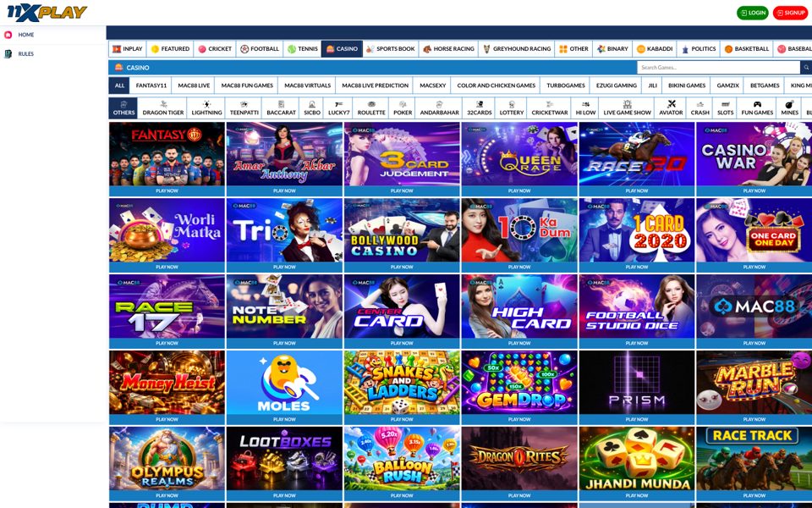
Task: Choose the Crash category icon
Action: click(x=700, y=108)
